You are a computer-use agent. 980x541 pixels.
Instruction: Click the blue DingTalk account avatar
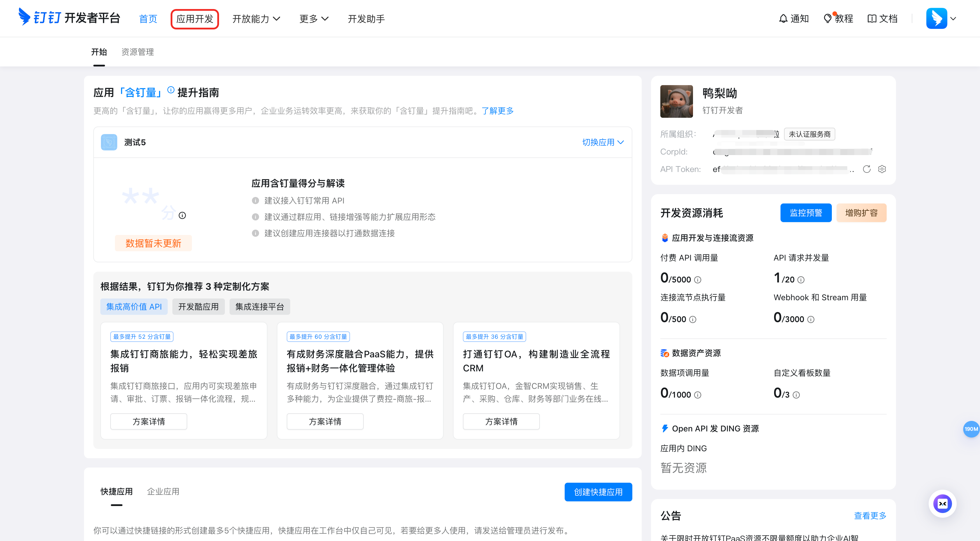pyautogui.click(x=936, y=18)
